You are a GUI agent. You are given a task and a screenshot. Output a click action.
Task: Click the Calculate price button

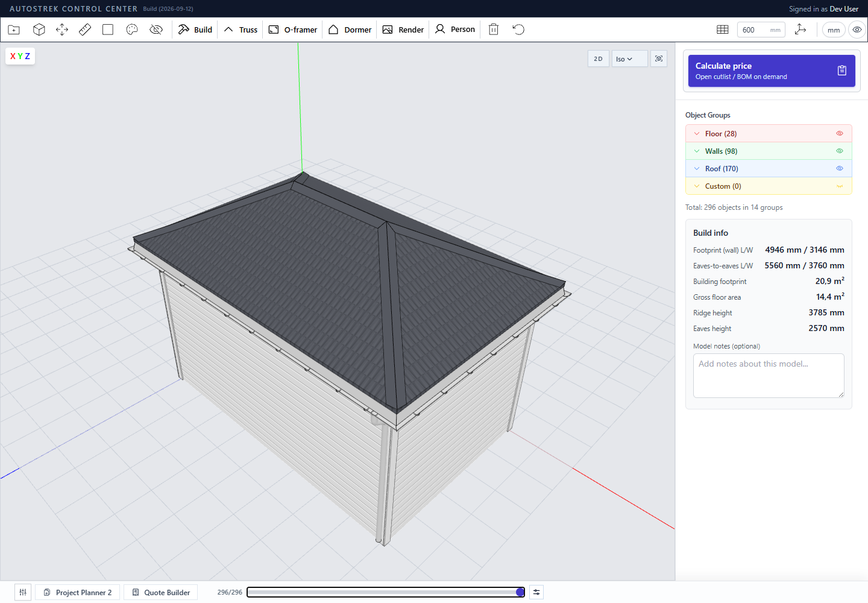pyautogui.click(x=772, y=71)
